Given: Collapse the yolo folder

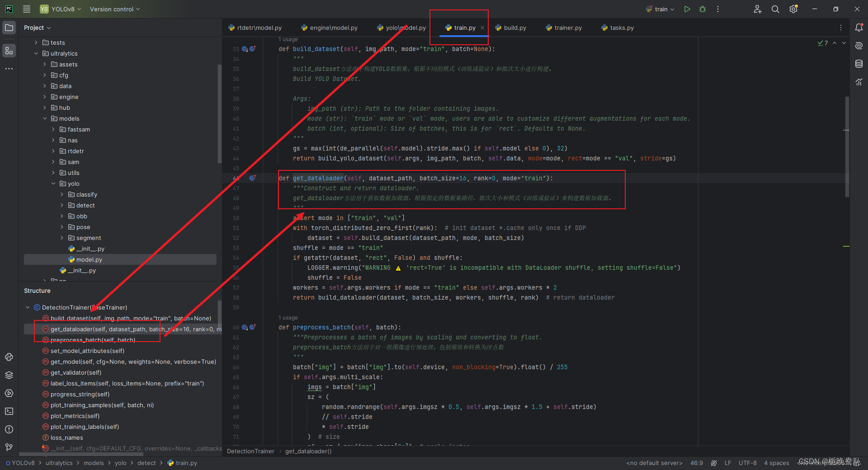Looking at the screenshot, I should click(x=53, y=183).
